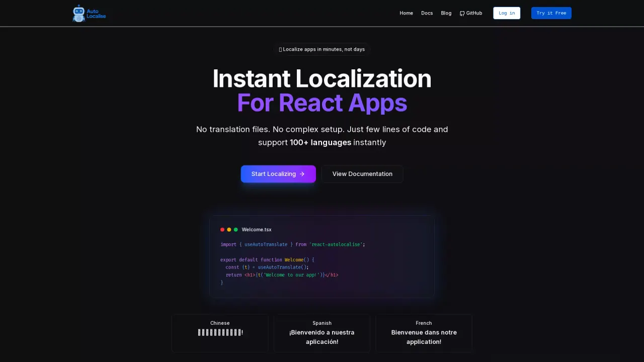Click the Auto Localise robot logo
The image size is (644, 362).
click(89, 13)
